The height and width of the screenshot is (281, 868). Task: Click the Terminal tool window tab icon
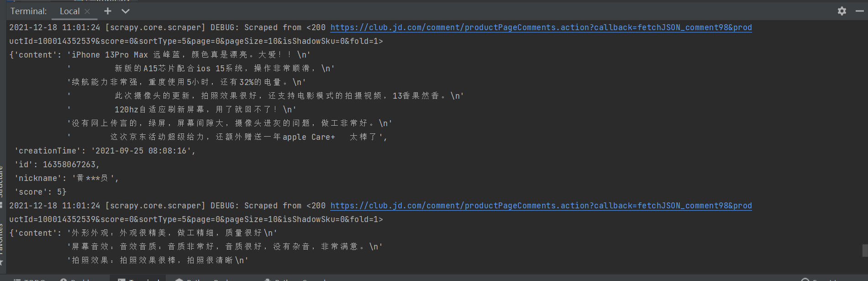point(121,280)
